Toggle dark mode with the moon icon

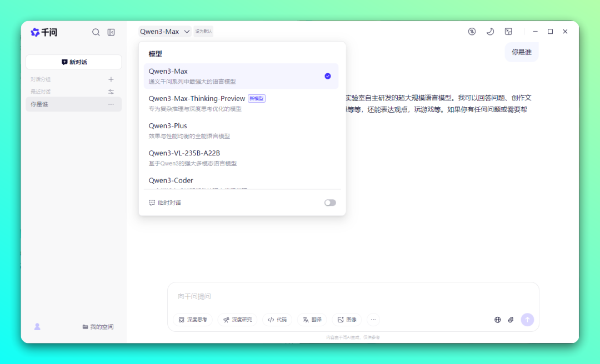click(490, 32)
